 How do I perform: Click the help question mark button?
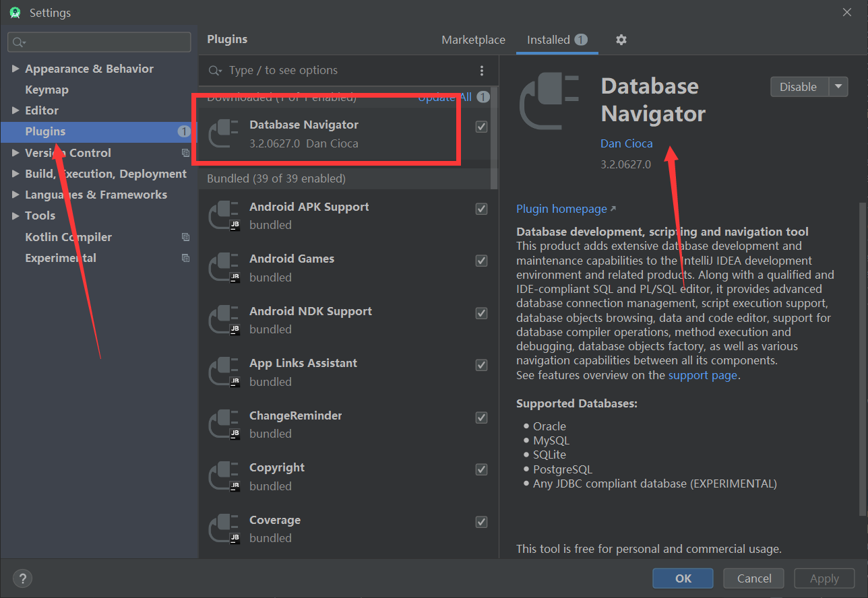(23, 578)
